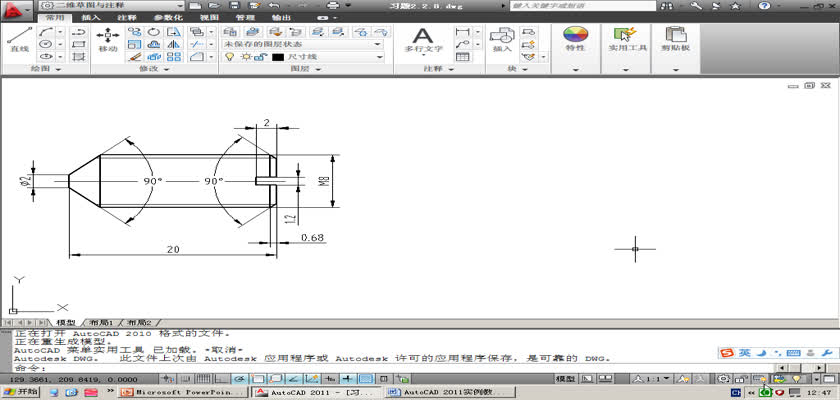Screen dimensions: 840x400
Task: Toggle layer lock padlock icon
Action: [259, 56]
